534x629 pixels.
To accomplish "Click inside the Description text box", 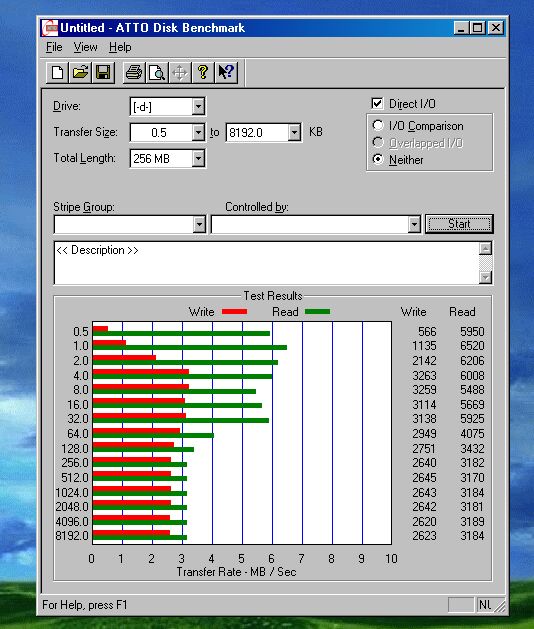I will click(266, 263).
